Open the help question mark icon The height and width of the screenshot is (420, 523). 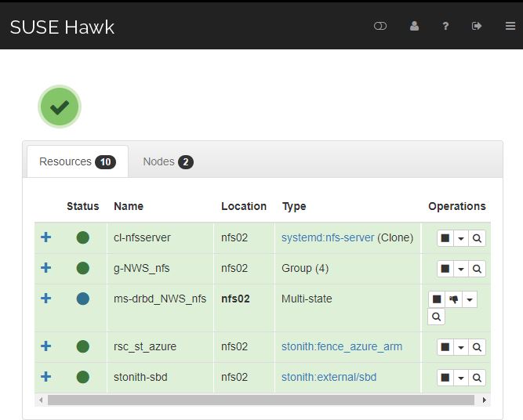tap(445, 26)
